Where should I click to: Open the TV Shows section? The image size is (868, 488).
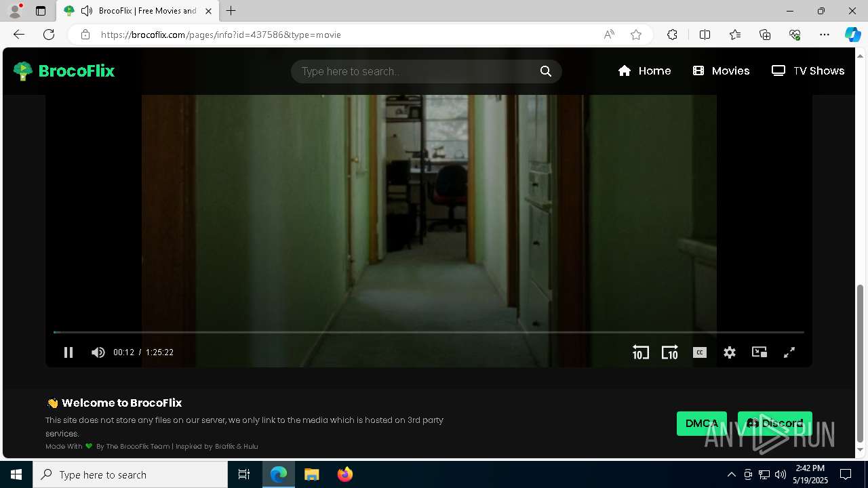(808, 71)
